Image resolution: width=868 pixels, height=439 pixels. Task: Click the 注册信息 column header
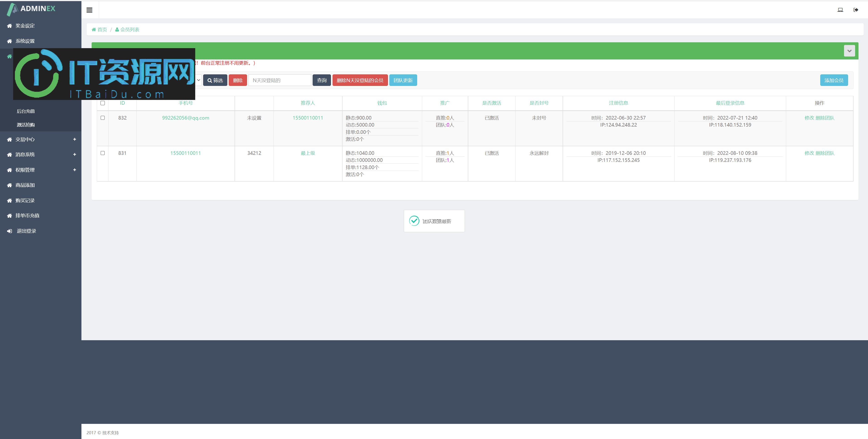click(618, 103)
